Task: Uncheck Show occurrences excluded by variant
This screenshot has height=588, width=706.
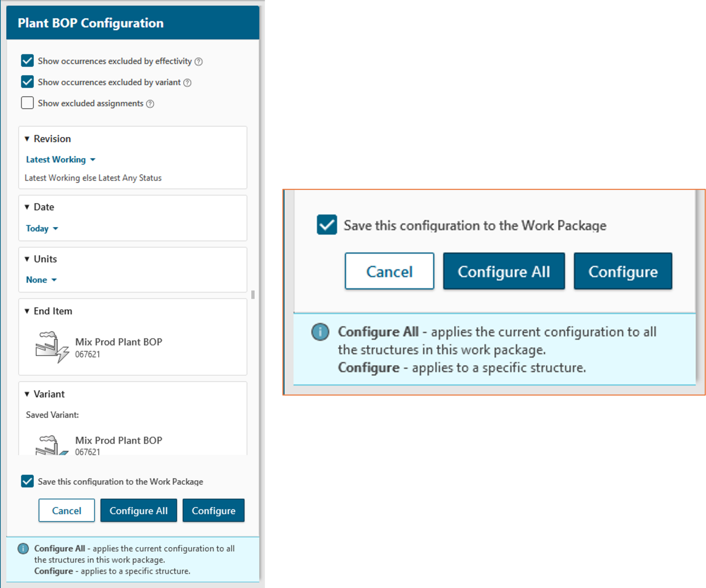Action: point(27,82)
